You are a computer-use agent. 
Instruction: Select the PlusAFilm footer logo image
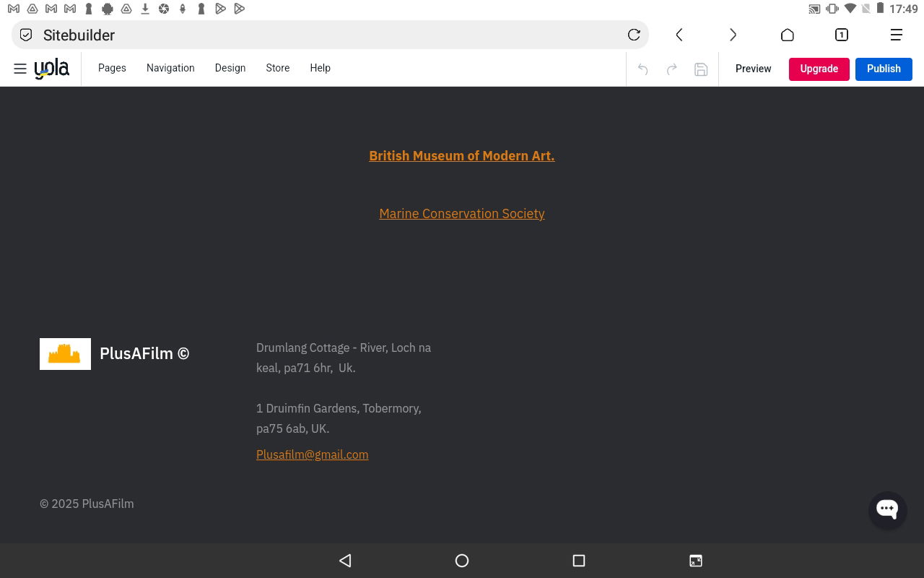[x=65, y=354]
